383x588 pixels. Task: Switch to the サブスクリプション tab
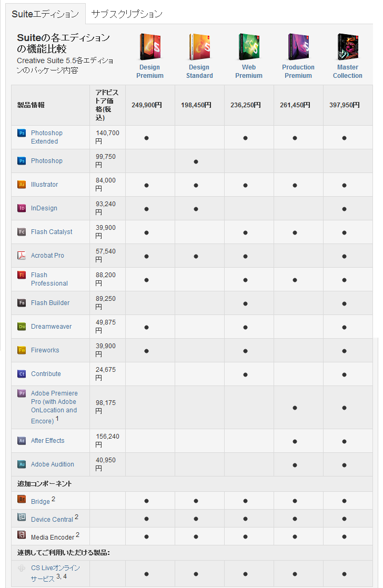(127, 14)
